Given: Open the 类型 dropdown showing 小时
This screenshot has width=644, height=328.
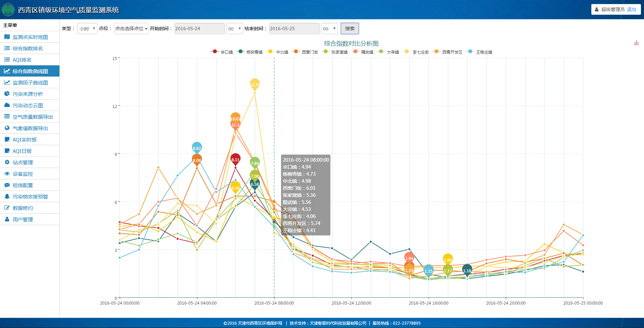Looking at the screenshot, I should pyautogui.click(x=87, y=29).
